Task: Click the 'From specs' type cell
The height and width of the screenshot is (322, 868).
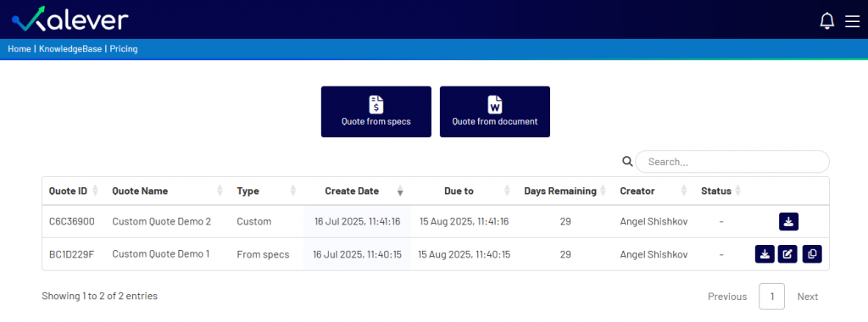Action: coord(263,254)
